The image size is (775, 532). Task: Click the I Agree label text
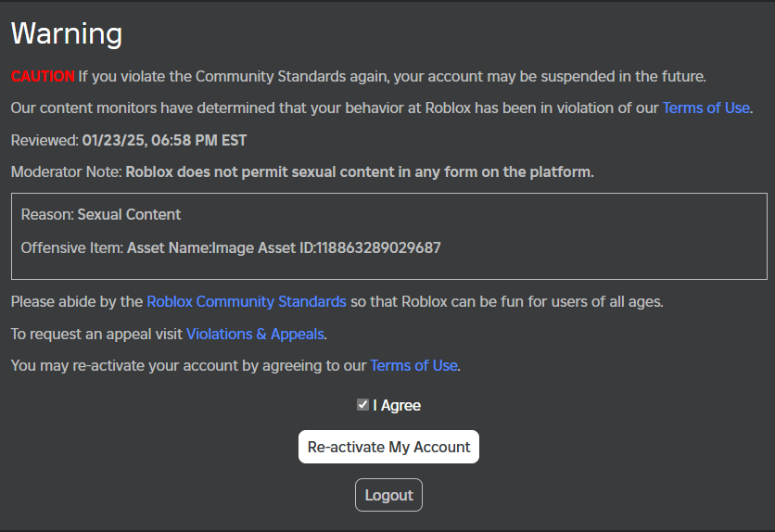pos(397,406)
